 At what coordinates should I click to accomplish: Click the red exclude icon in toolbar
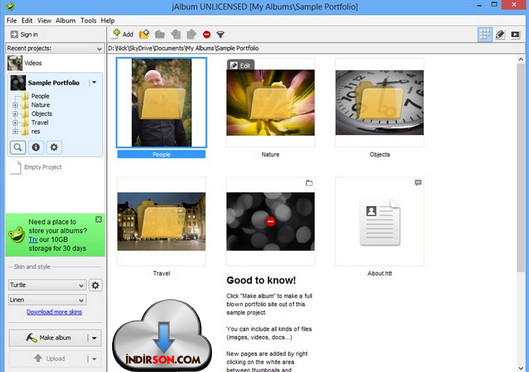click(206, 34)
